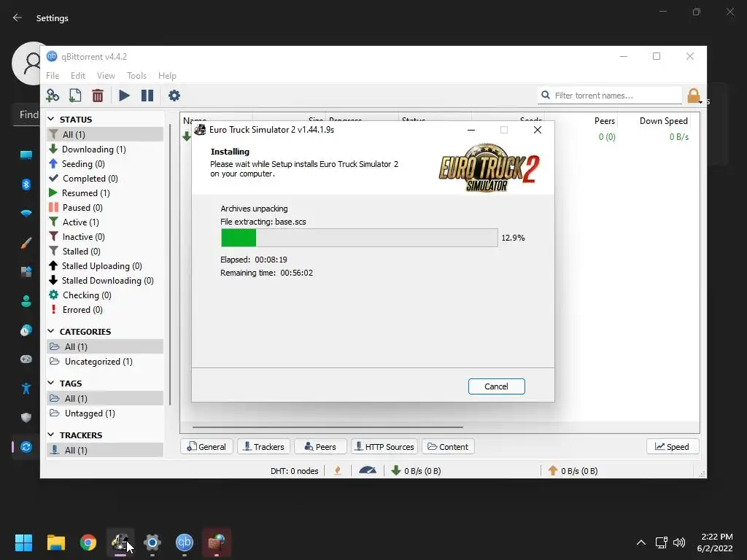Viewport: 747px width, 560px height.
Task: Open Windows Start menu
Action: 23,542
